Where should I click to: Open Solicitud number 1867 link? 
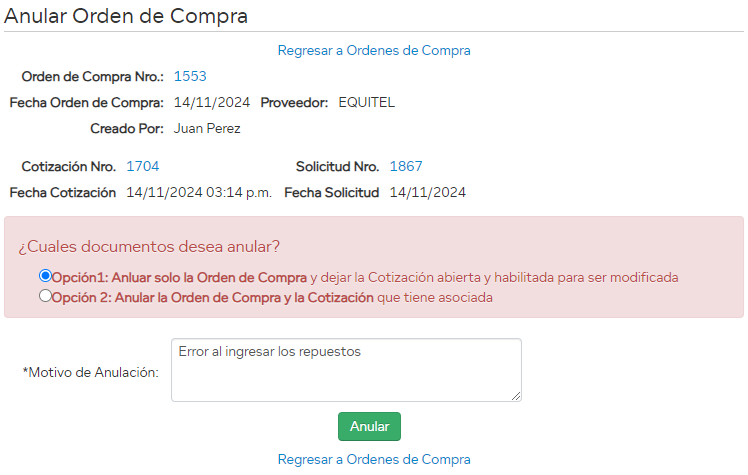point(406,166)
